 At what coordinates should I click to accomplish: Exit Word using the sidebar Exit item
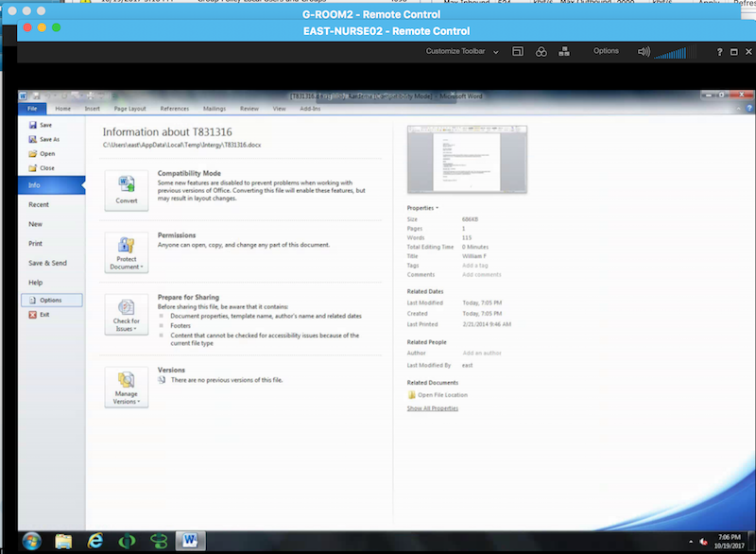point(39,315)
